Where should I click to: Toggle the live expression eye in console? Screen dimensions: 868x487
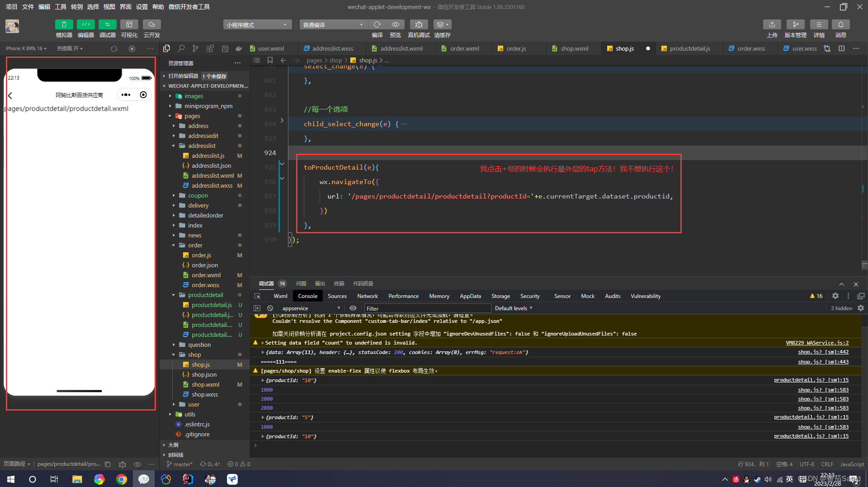tap(353, 308)
